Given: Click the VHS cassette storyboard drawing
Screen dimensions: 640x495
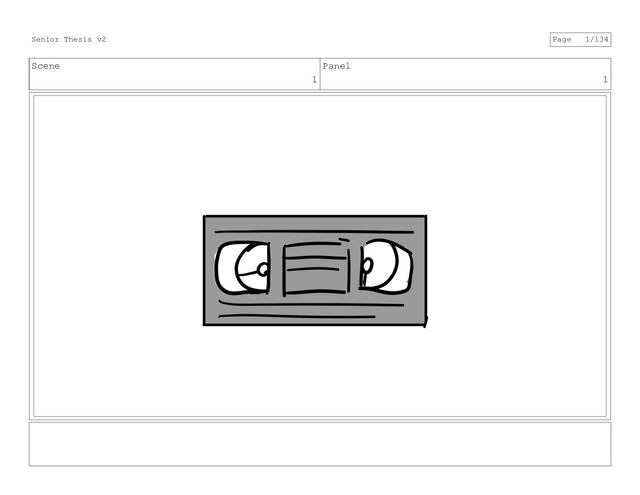Looking at the screenshot, I should click(x=315, y=271).
